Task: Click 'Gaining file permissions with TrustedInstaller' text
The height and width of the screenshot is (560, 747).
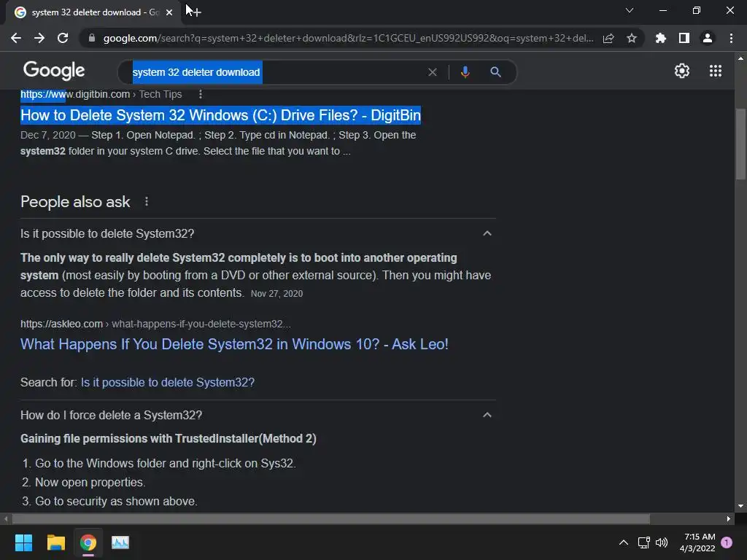Action: 169,438
